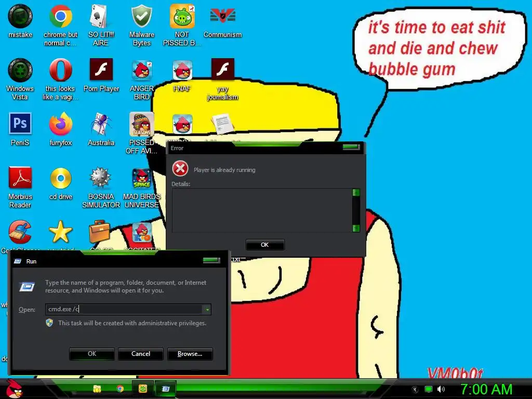Open the network tray icon
532x399 pixels.
[x=429, y=389]
